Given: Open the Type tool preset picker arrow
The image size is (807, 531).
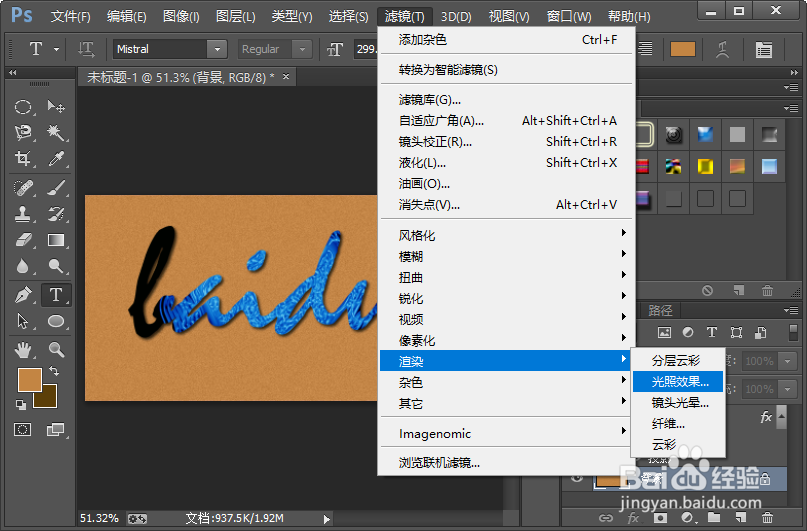Looking at the screenshot, I should [x=56, y=49].
